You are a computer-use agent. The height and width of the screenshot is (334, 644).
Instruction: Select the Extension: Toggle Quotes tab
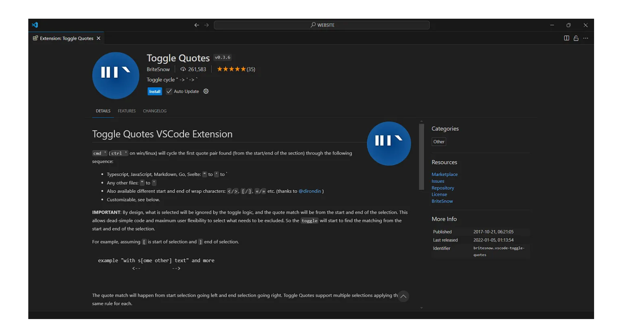click(x=66, y=38)
